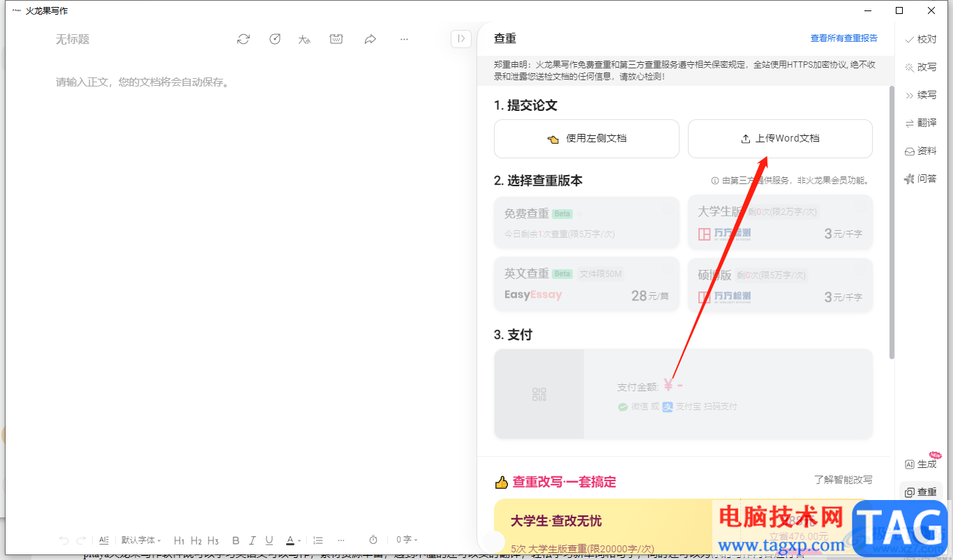Open the 了解智能改写 link
This screenshot has width=953, height=560.
click(843, 480)
